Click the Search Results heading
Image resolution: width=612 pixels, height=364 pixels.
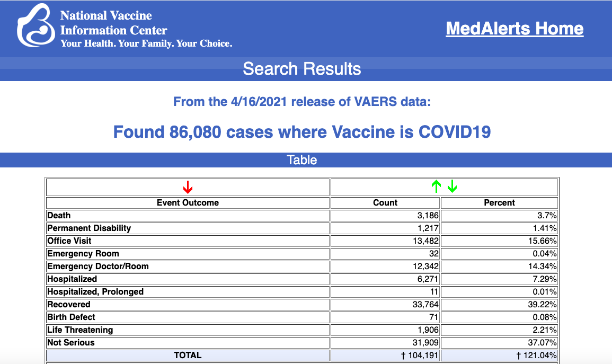tap(302, 69)
